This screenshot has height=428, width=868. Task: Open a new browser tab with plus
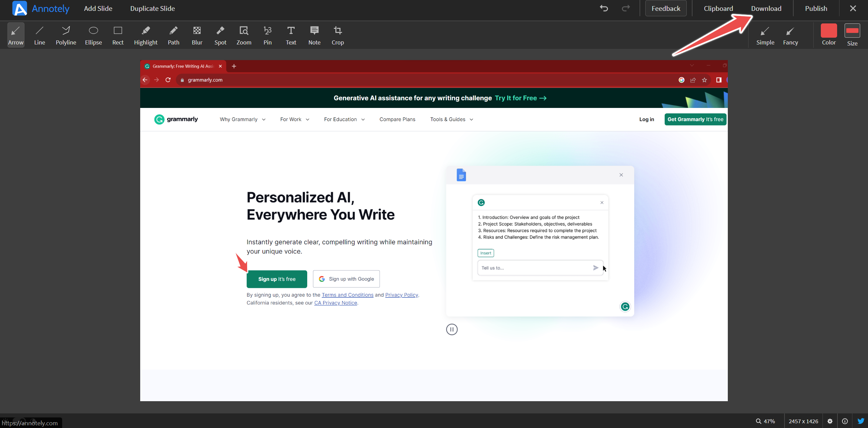(x=234, y=66)
